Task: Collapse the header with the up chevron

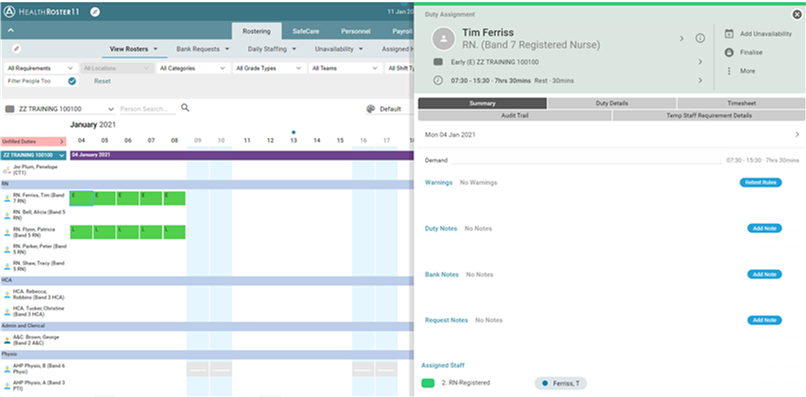Action: [10, 31]
